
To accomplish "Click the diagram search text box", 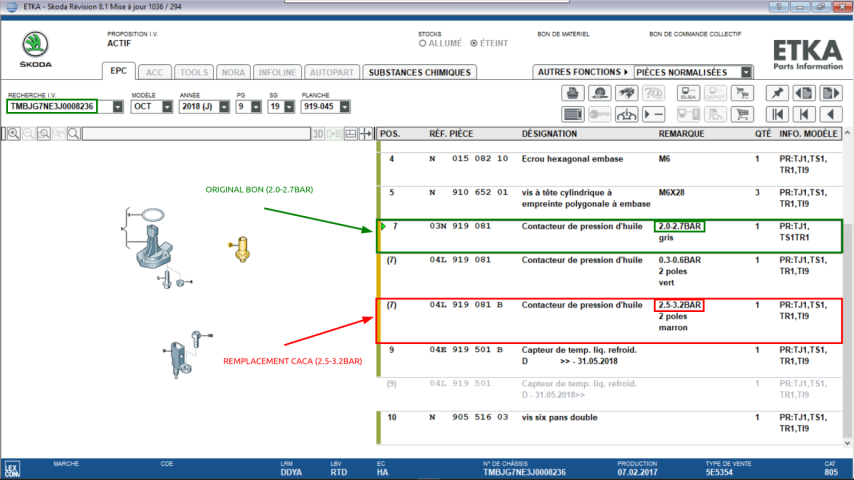I will (x=196, y=133).
